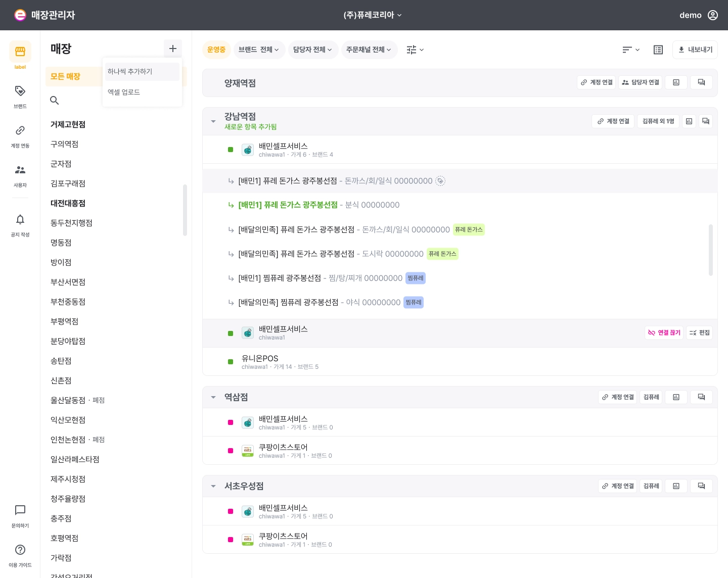Select green [배민1] 퓨레 돈가스 분식 row
This screenshot has height=578, width=728.
tap(460, 205)
